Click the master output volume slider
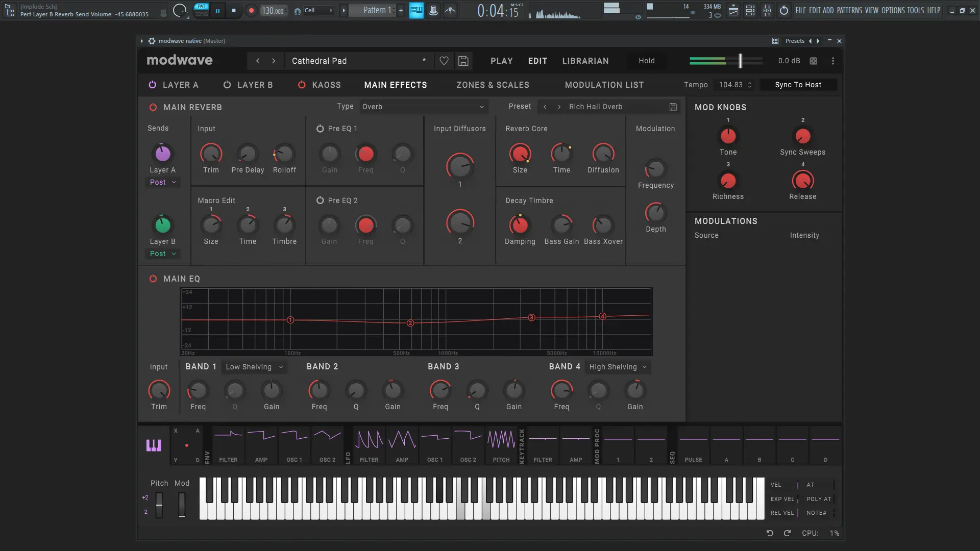 click(x=740, y=61)
